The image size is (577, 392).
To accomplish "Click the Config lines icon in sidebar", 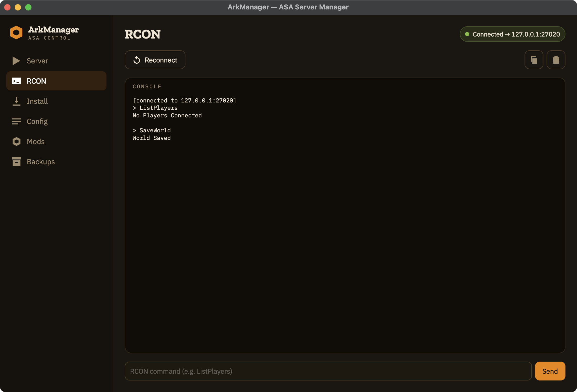I will pyautogui.click(x=16, y=121).
